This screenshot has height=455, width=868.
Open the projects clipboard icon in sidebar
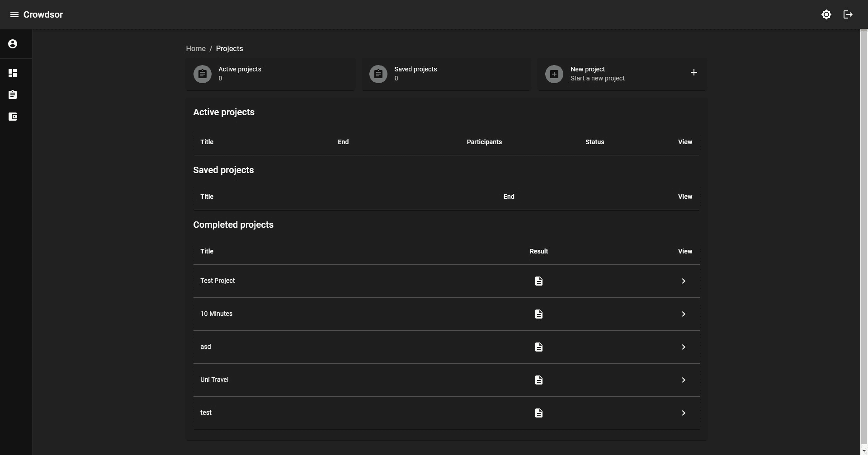pos(13,94)
